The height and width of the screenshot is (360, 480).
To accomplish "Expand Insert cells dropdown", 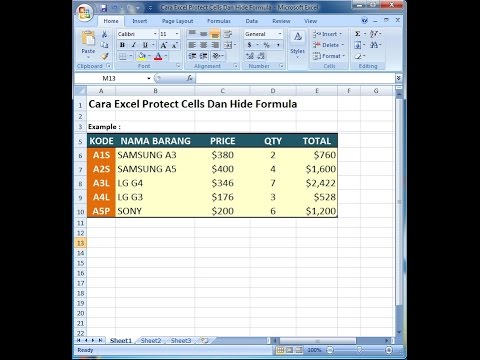I will pos(341,34).
